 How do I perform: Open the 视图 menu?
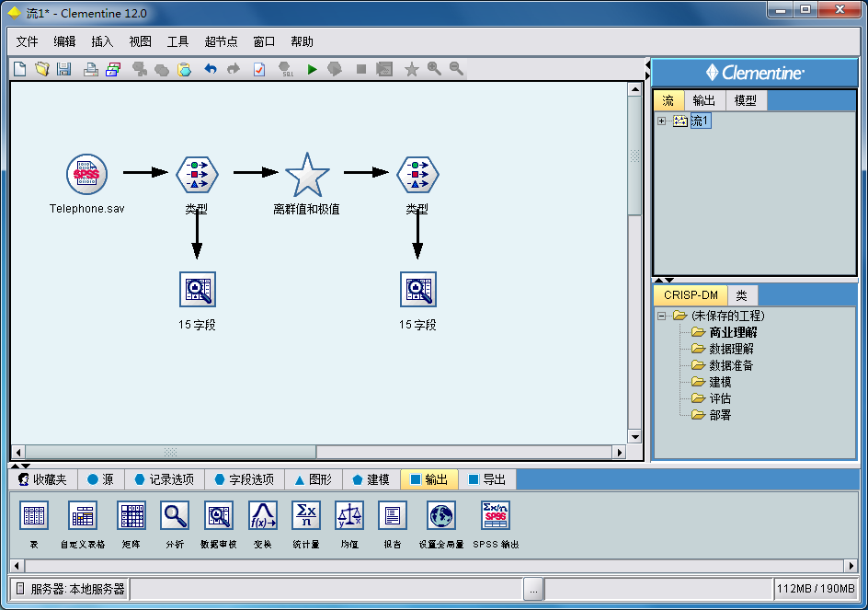point(140,41)
